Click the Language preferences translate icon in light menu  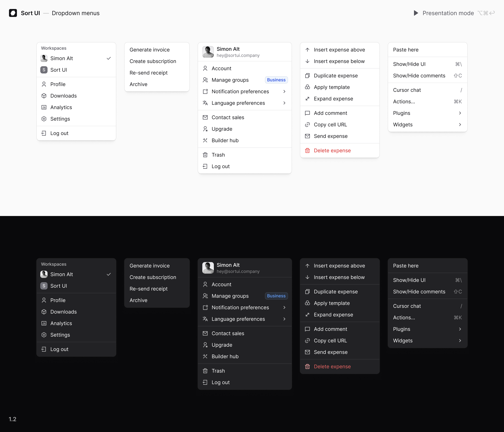click(205, 103)
